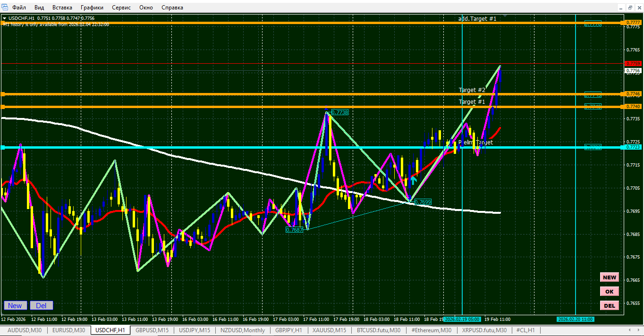Click the 0.7687 swing low price label

tap(295, 229)
